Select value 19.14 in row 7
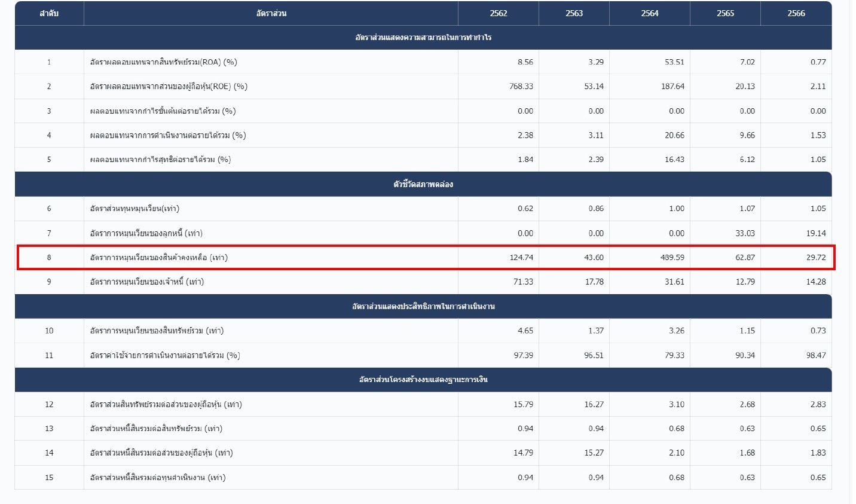856x504 pixels. click(x=816, y=233)
